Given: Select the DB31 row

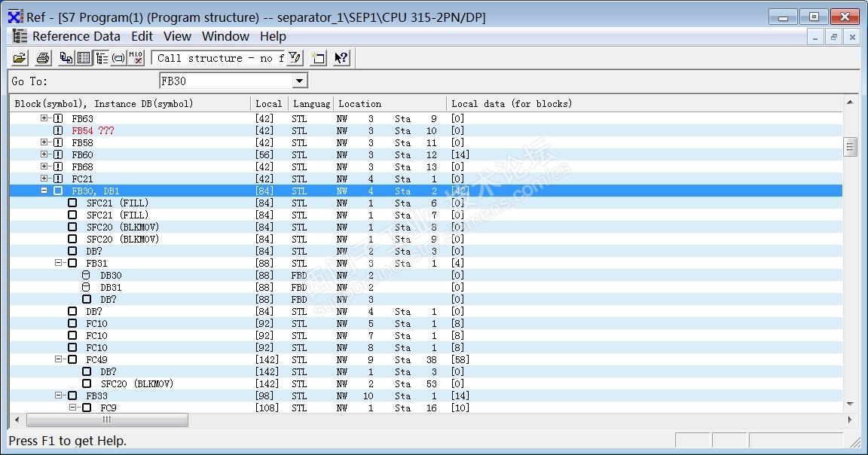Looking at the screenshot, I should [x=426, y=287].
